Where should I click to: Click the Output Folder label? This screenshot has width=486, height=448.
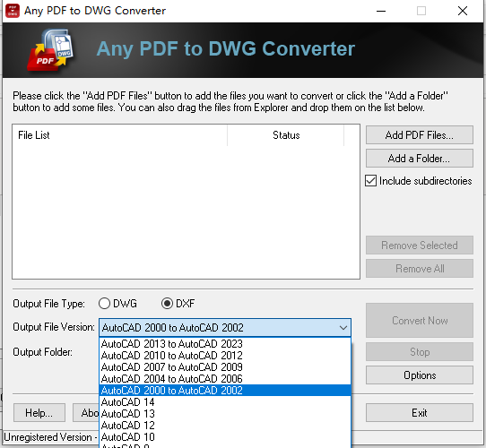point(42,352)
